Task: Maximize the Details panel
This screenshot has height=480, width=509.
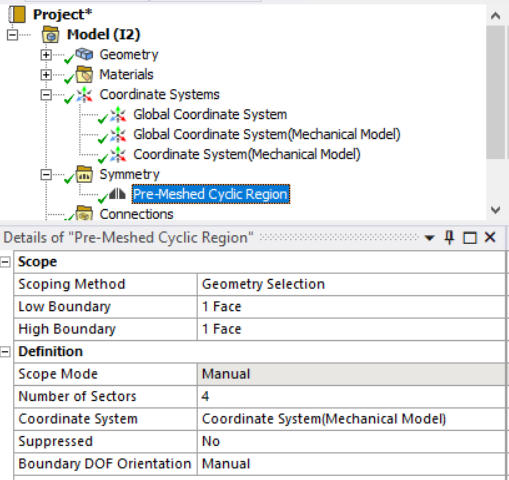Action: [470, 238]
